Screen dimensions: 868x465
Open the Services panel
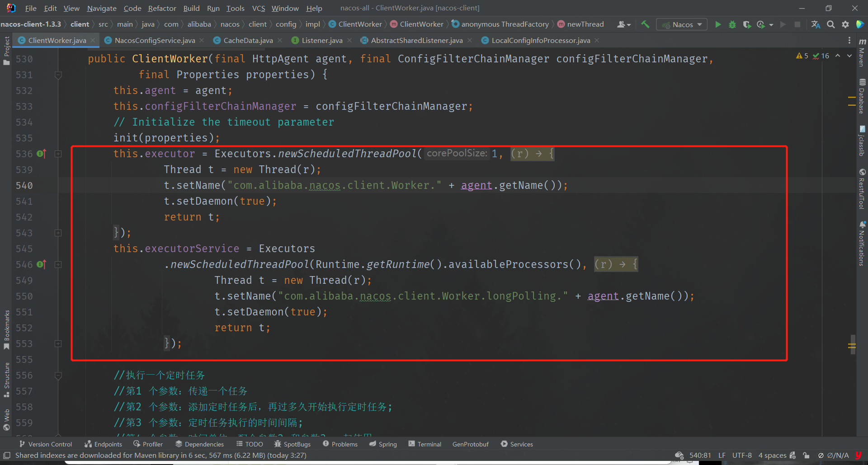tap(517, 444)
